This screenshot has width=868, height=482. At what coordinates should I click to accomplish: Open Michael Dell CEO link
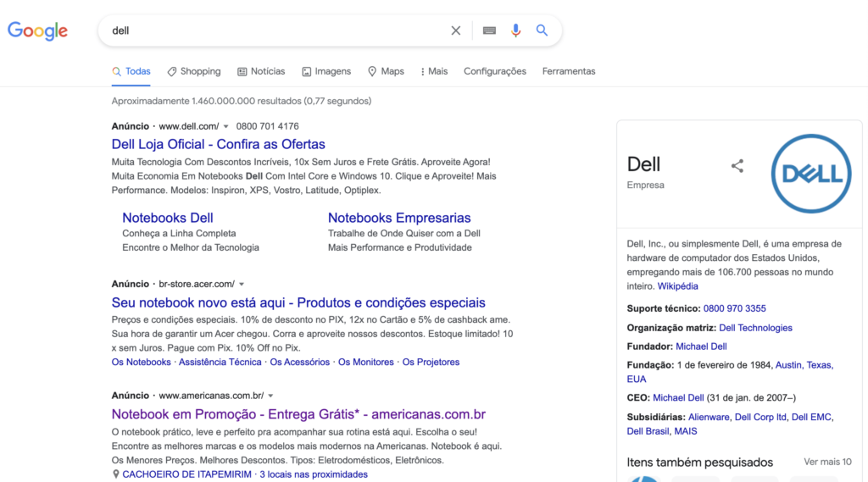coord(678,398)
